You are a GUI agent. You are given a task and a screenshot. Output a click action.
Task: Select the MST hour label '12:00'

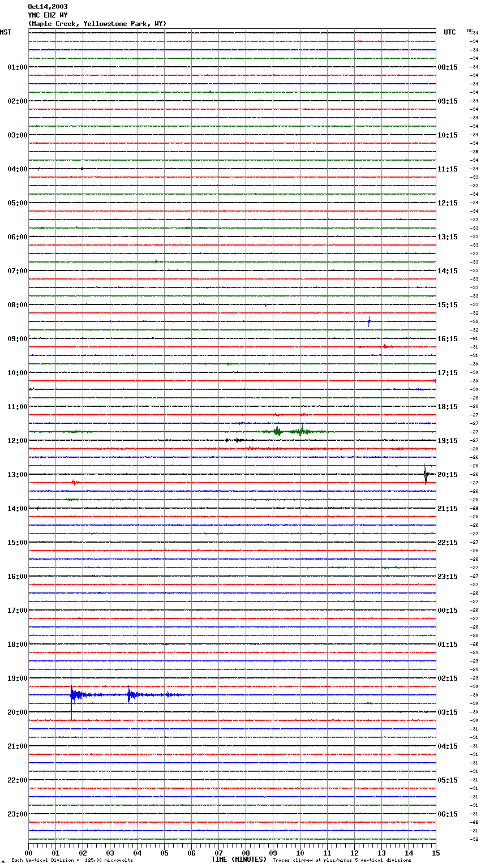pos(18,441)
